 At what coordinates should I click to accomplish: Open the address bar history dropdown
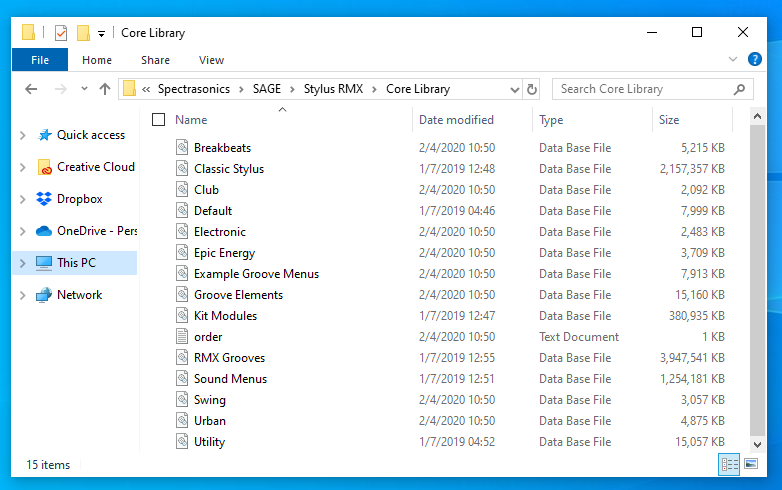(513, 89)
